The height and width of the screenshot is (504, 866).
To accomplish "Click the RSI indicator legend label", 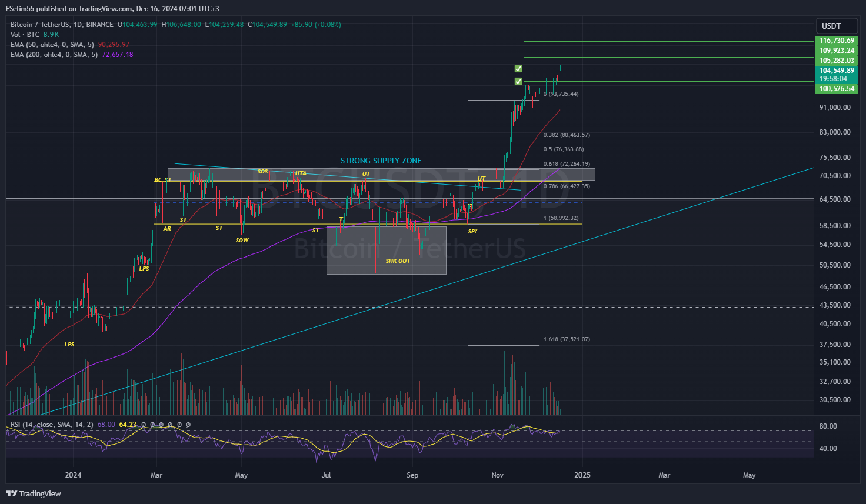I will pyautogui.click(x=52, y=425).
